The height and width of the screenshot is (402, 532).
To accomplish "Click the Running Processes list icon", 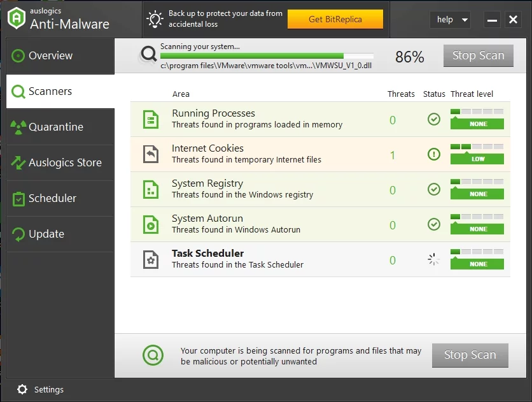I will coord(151,119).
